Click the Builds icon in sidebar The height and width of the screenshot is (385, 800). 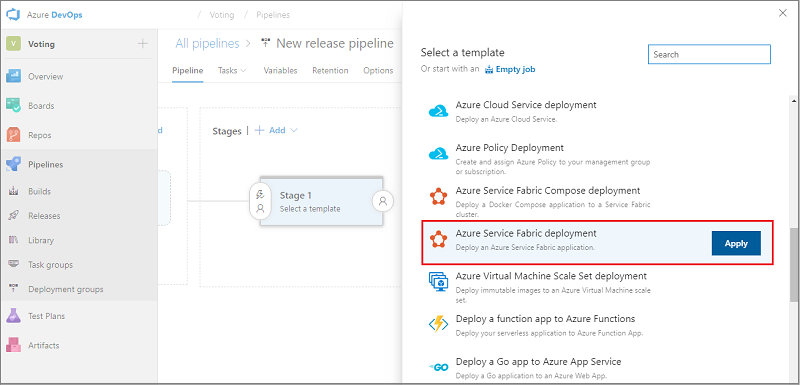pyautogui.click(x=13, y=192)
